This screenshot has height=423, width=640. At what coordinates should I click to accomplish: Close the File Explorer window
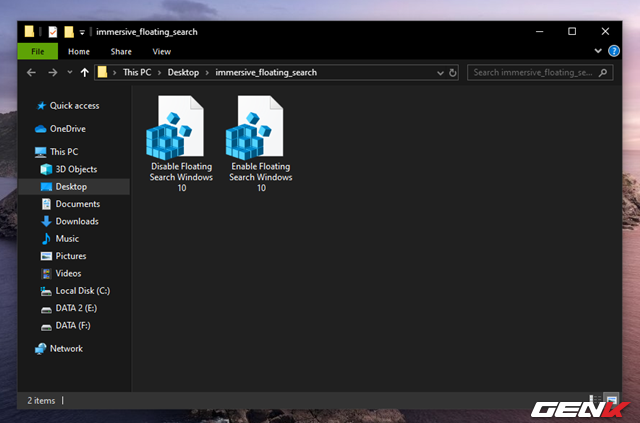[x=605, y=31]
